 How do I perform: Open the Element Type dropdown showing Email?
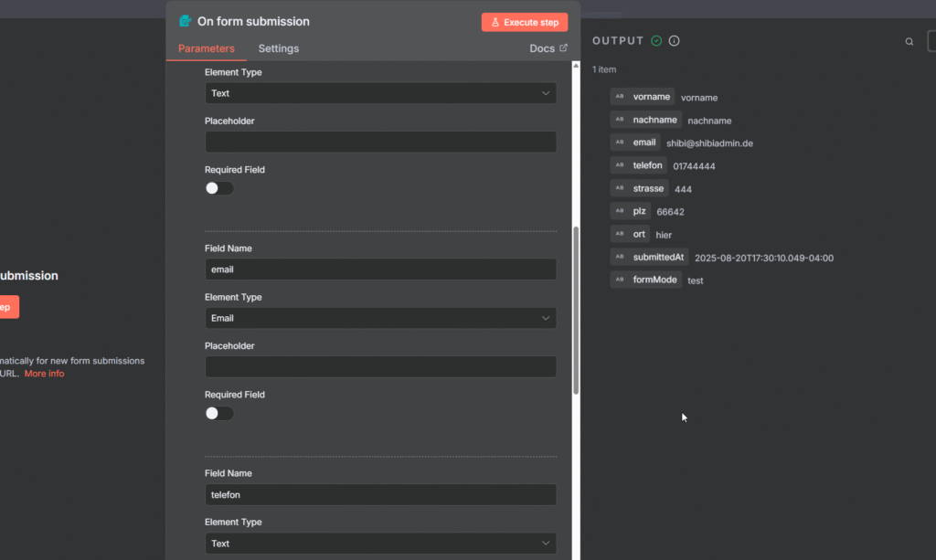coord(380,318)
